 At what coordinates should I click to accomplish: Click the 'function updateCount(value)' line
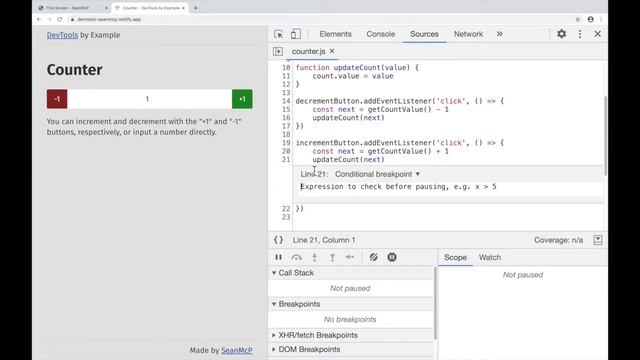(x=357, y=68)
